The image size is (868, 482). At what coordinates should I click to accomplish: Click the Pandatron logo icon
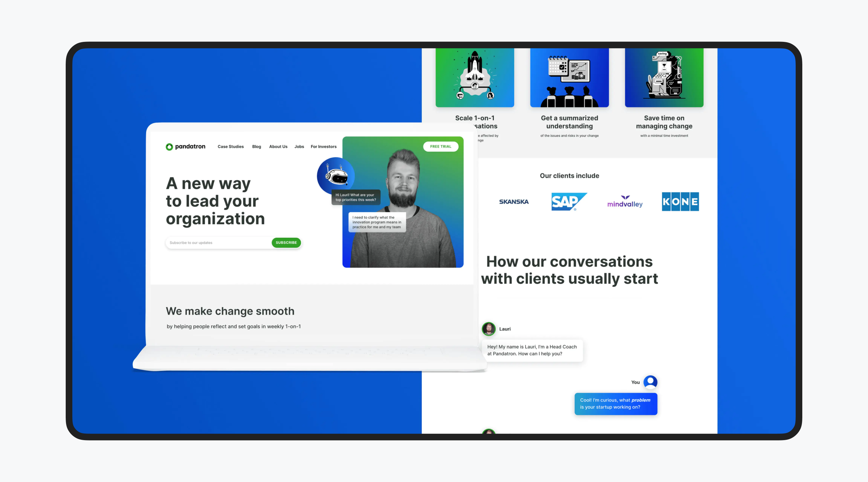(169, 146)
